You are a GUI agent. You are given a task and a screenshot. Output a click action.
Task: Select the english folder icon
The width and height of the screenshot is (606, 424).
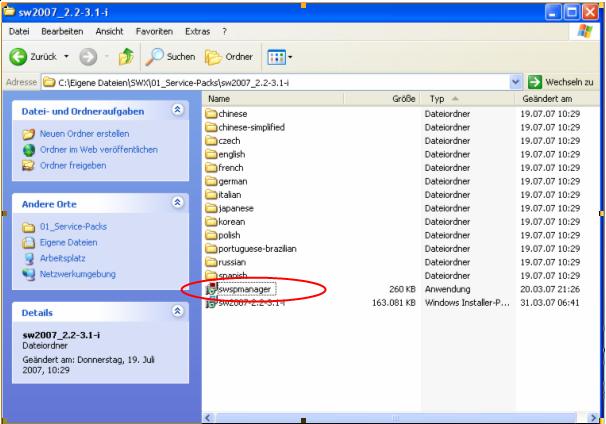pos(211,154)
